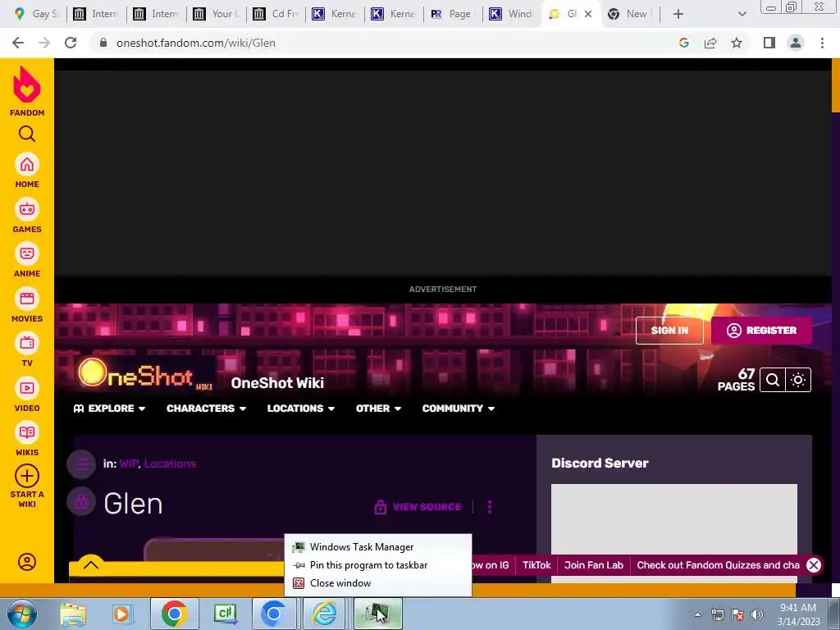Image resolution: width=840 pixels, height=630 pixels.
Task: Go back to previous page
Action: pyautogui.click(x=18, y=43)
